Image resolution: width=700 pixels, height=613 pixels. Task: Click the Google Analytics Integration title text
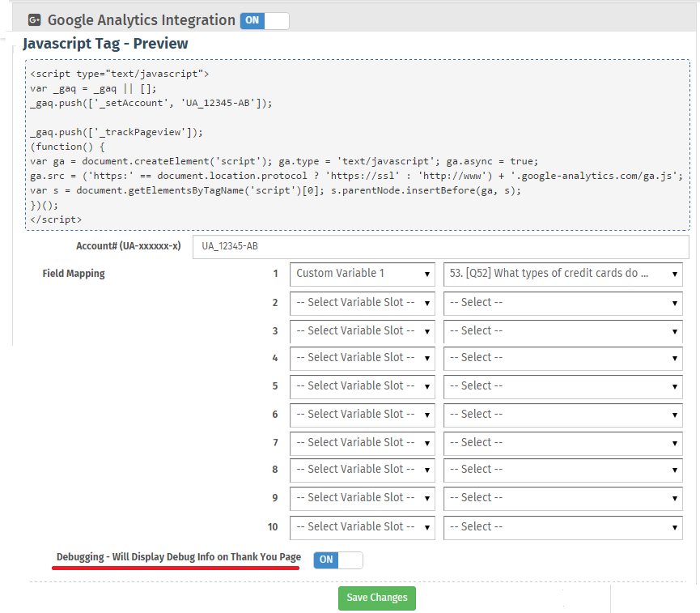(x=141, y=20)
